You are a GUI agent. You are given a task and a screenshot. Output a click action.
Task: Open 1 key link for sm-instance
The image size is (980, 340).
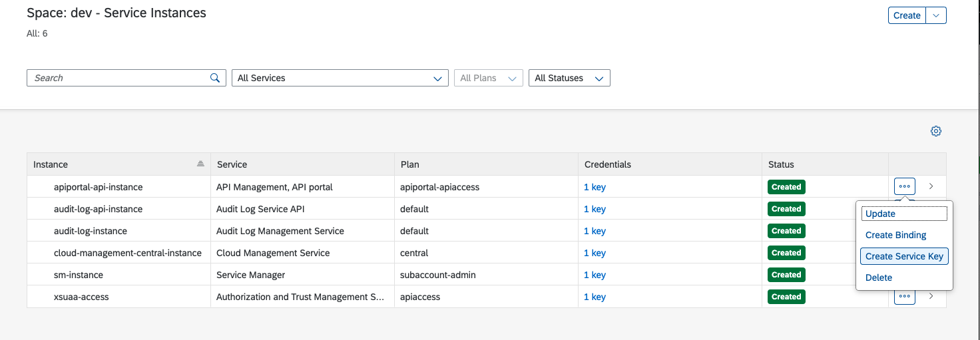click(x=595, y=275)
